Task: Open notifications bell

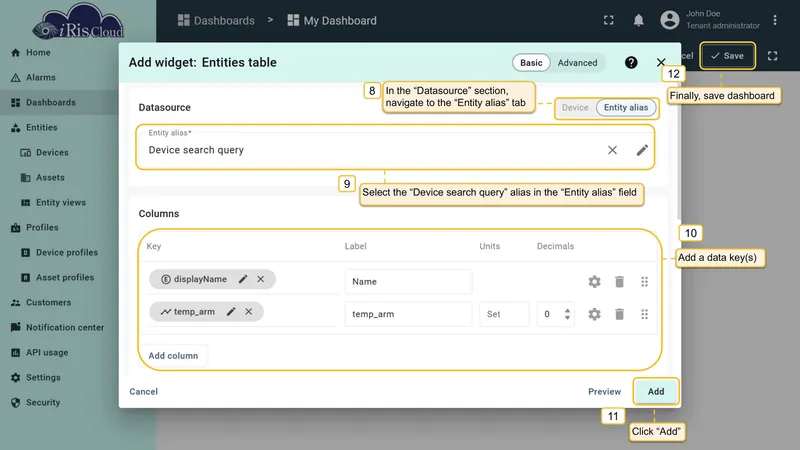Action: point(638,20)
